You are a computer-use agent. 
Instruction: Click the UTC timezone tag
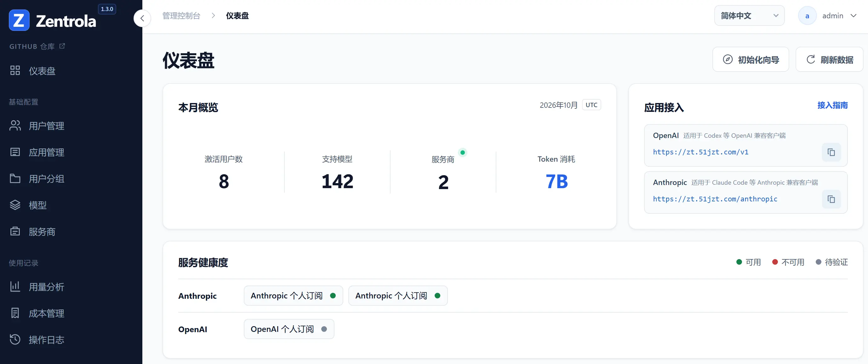tap(591, 105)
